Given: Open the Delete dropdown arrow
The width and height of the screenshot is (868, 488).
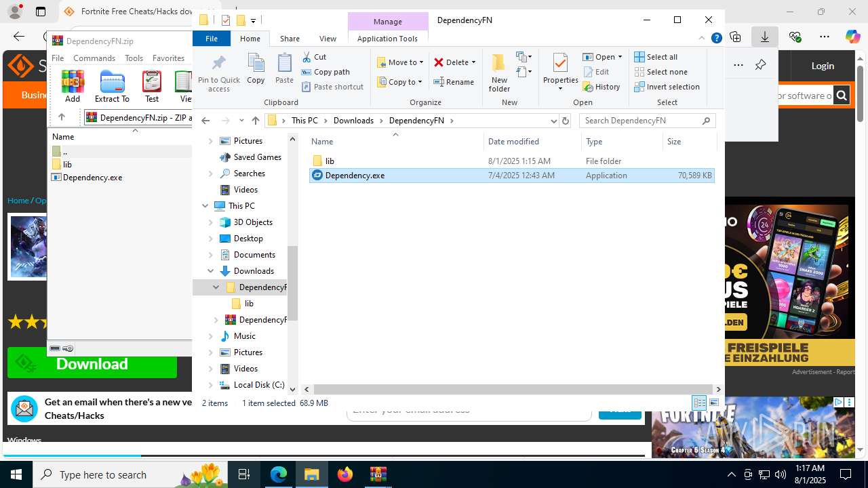Looking at the screenshot, I should pyautogui.click(x=473, y=62).
